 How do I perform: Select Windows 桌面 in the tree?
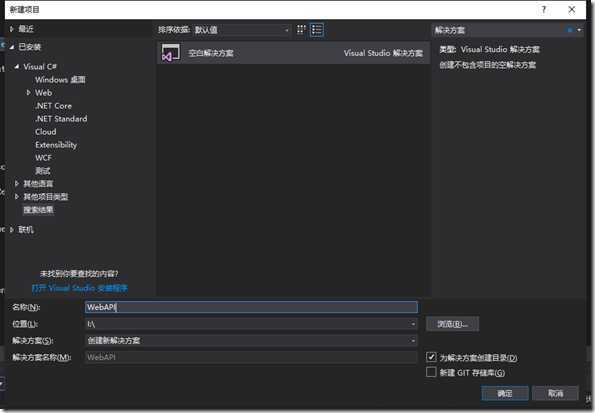click(x=60, y=80)
